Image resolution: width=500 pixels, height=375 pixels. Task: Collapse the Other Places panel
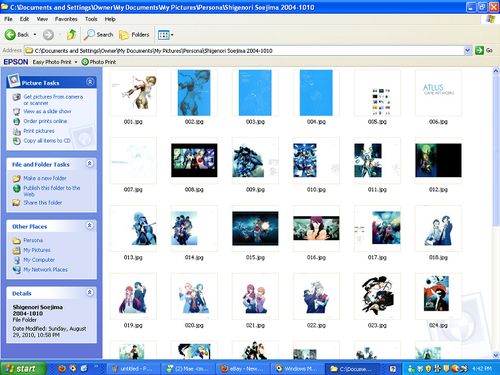pyautogui.click(x=90, y=225)
